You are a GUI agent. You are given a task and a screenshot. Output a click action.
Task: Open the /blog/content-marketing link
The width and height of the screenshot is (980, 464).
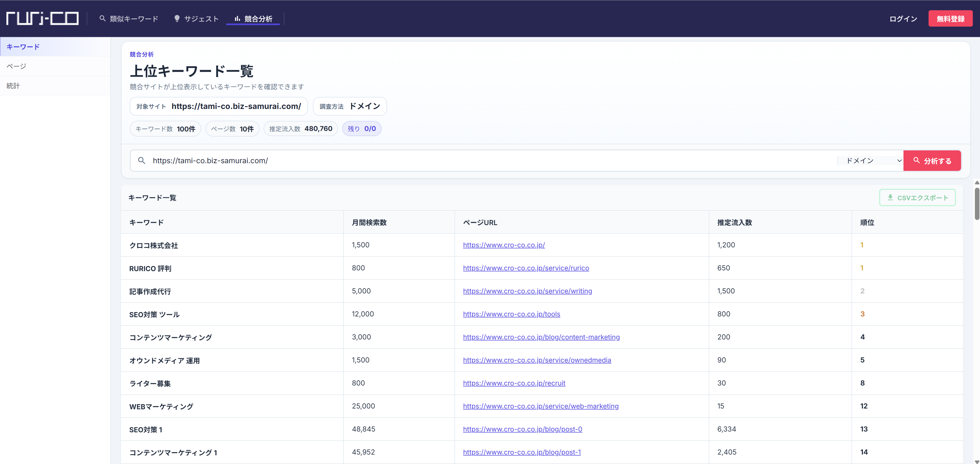[x=541, y=337]
